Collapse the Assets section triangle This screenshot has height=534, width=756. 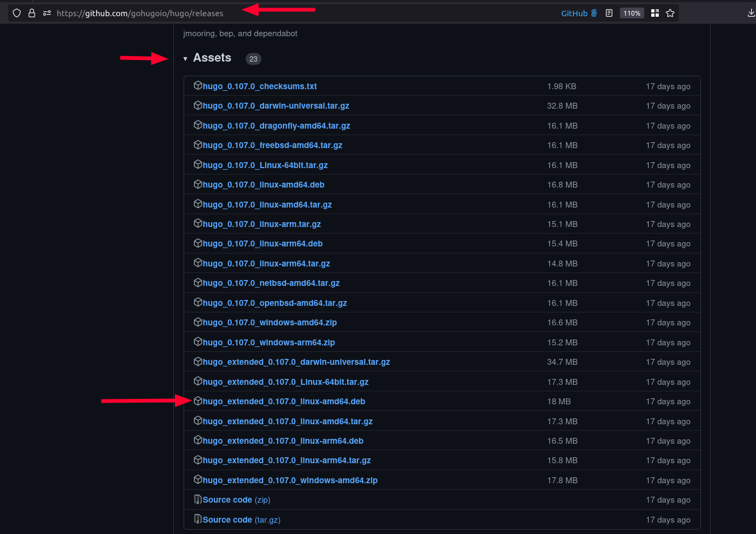click(x=185, y=58)
